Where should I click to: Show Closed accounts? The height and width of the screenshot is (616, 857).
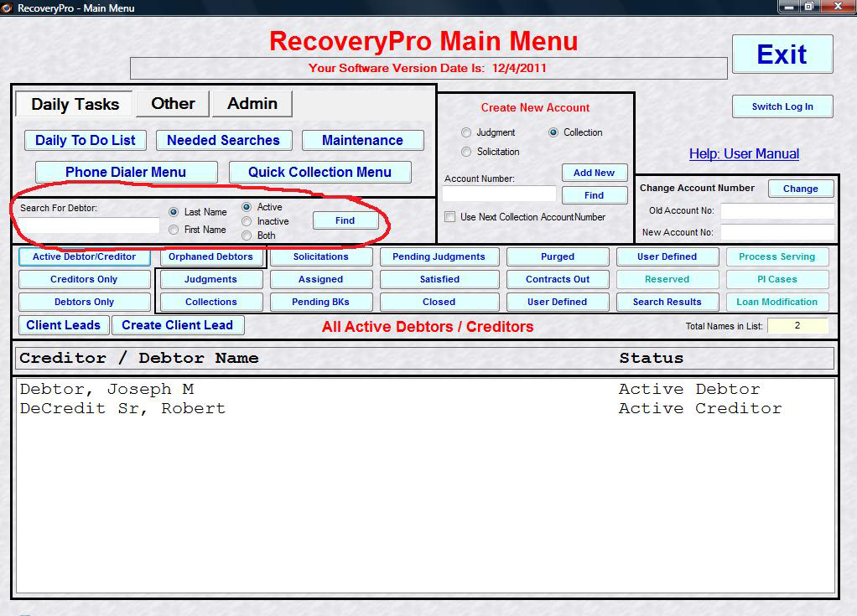(x=439, y=302)
